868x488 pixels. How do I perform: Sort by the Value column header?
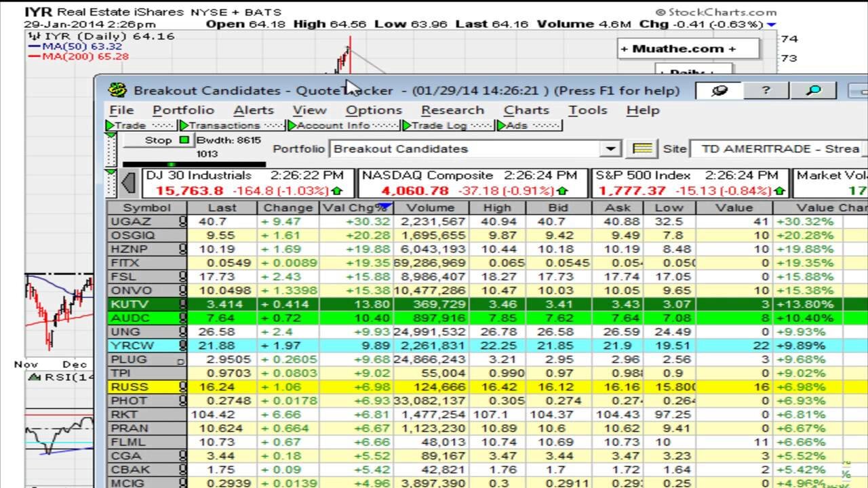pyautogui.click(x=734, y=207)
